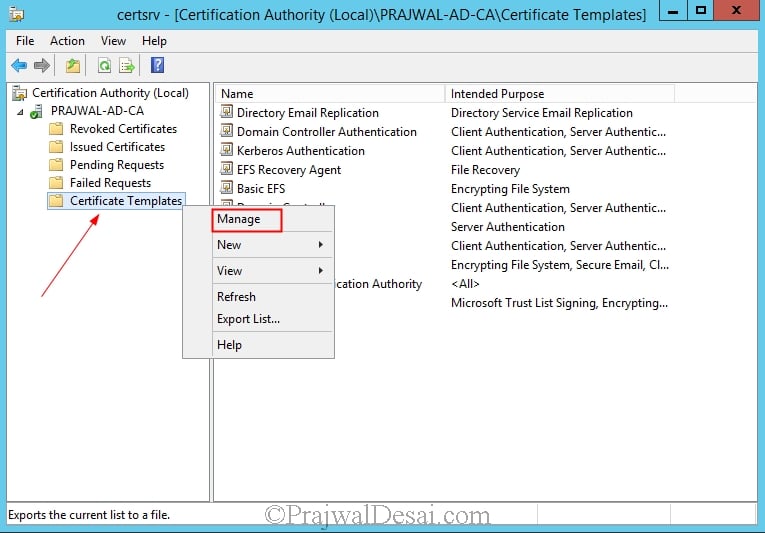Image resolution: width=765 pixels, height=533 pixels.
Task: Click the Basic EFS template icon
Action: pos(226,188)
